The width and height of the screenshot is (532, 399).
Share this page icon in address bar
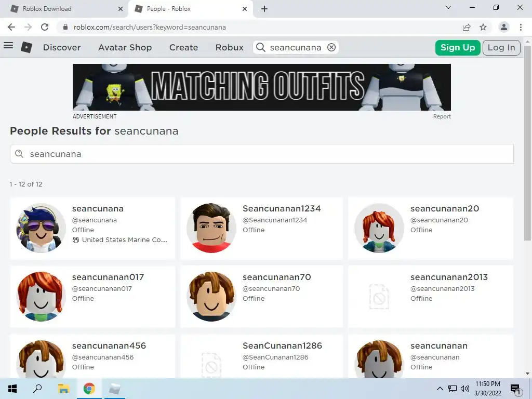467,27
